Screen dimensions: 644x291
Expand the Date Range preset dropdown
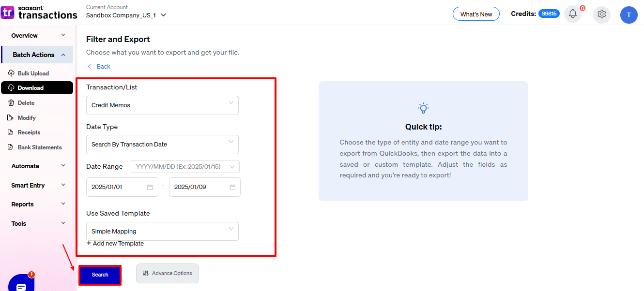pos(185,167)
